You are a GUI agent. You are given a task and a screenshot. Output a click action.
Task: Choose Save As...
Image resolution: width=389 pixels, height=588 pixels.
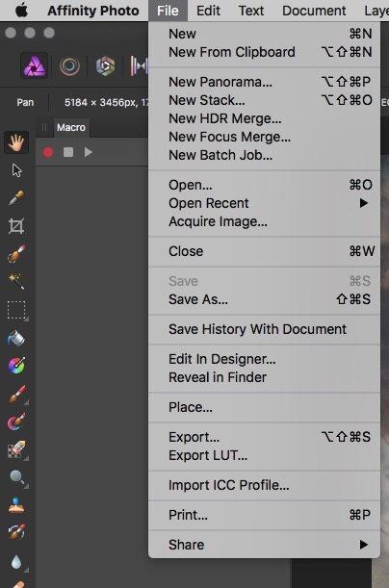[x=264, y=299]
